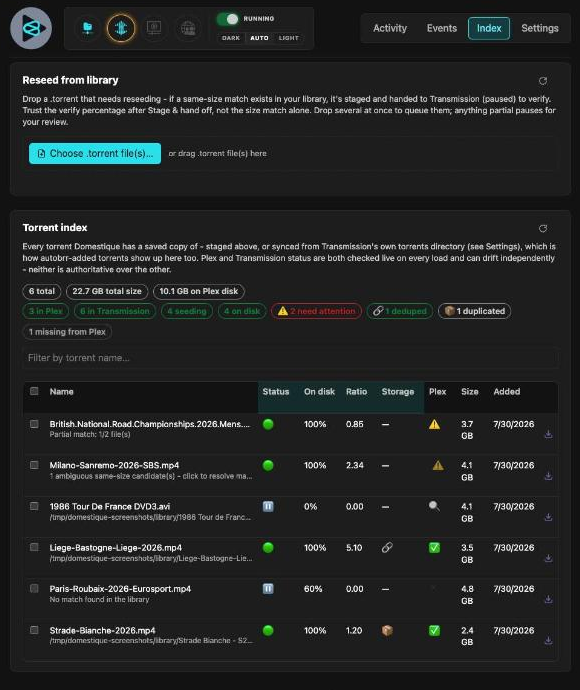The width and height of the screenshot is (580, 690).
Task: Click the paused status icon for 1986 Tour row
Action: (x=268, y=506)
